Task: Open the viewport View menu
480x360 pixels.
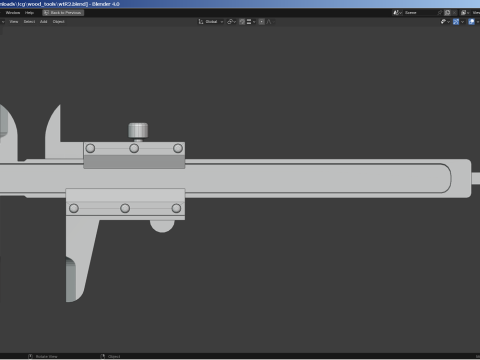Action: pos(14,22)
